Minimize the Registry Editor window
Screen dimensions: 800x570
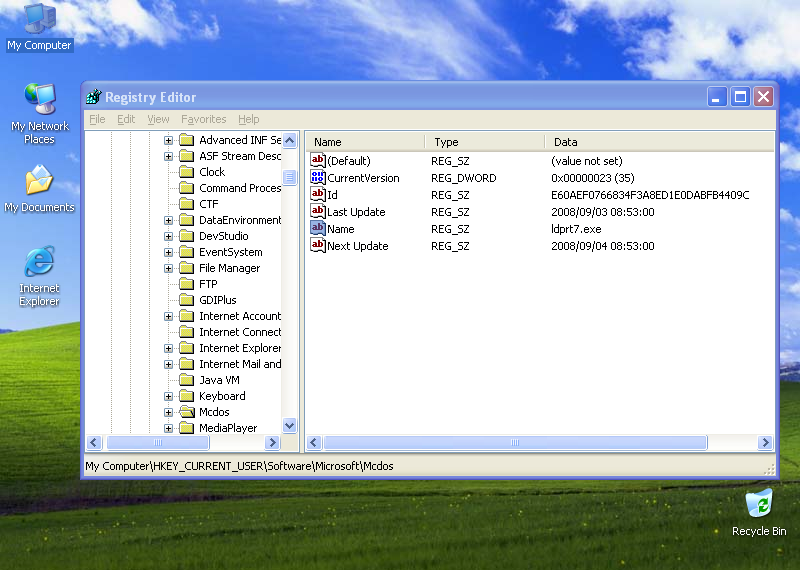point(717,96)
